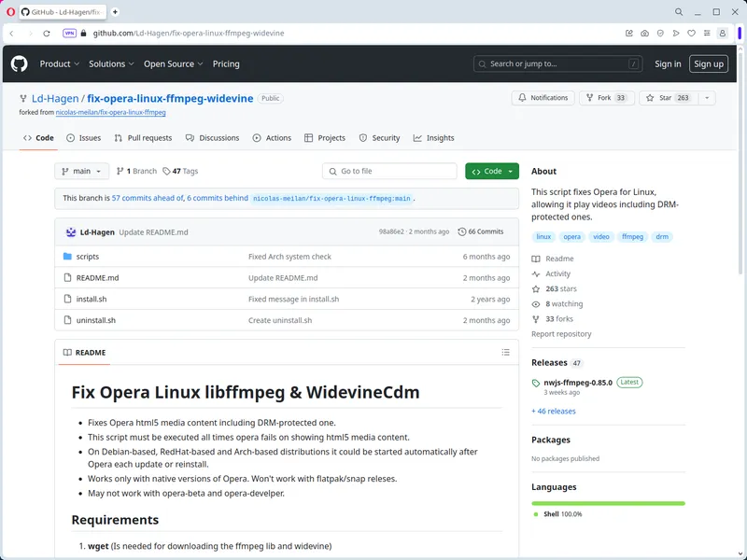This screenshot has height=560, width=747.
Task: Open the Product menu chevron
Action: coord(77,63)
